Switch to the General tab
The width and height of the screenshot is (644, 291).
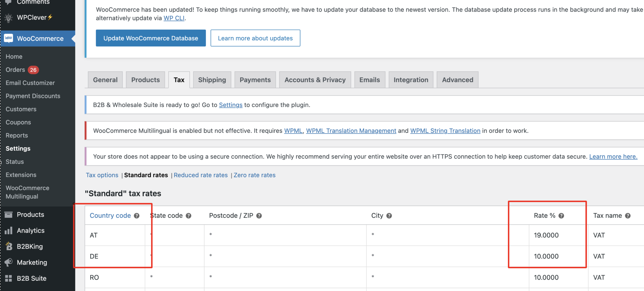coord(105,80)
